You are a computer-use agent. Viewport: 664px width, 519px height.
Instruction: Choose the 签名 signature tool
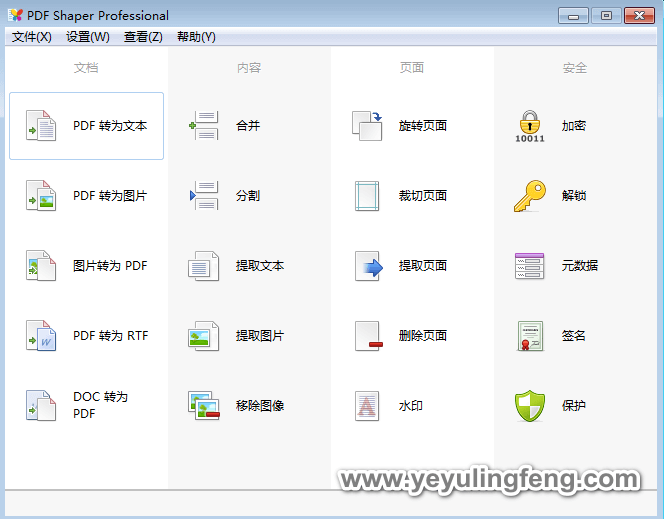click(x=575, y=336)
